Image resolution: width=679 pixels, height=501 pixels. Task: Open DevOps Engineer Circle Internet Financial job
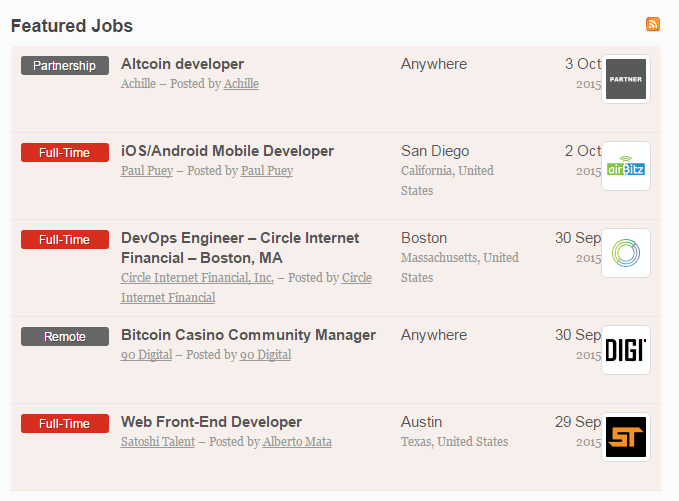click(240, 248)
